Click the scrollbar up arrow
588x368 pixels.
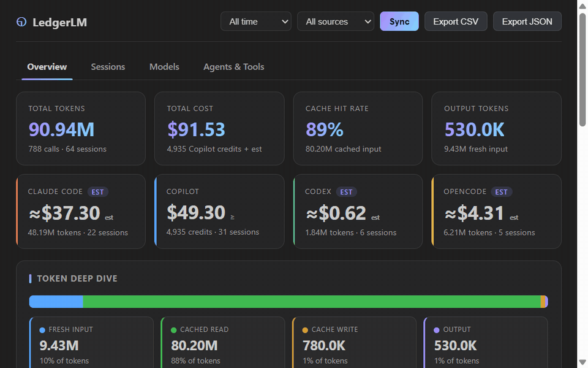(582, 6)
